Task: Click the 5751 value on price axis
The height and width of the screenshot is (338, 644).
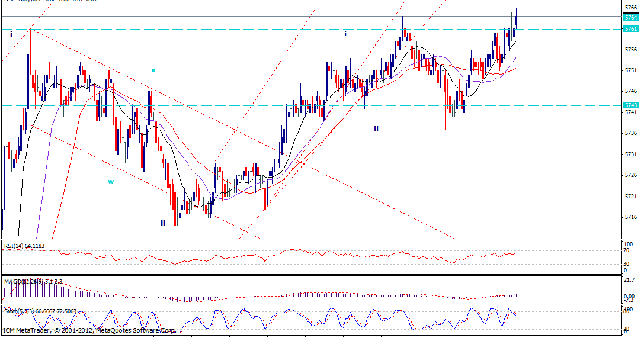Action: pyautogui.click(x=630, y=70)
